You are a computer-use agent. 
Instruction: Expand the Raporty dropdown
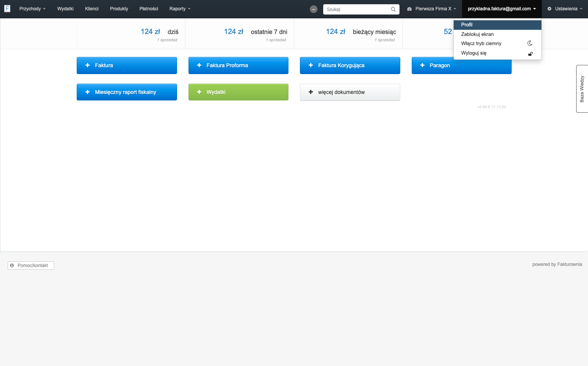point(180,9)
